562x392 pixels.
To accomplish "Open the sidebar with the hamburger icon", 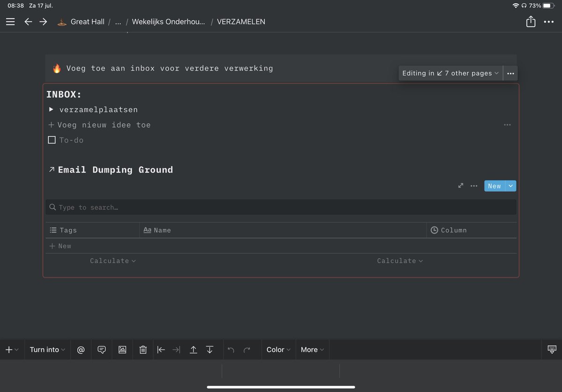I will click(x=10, y=22).
